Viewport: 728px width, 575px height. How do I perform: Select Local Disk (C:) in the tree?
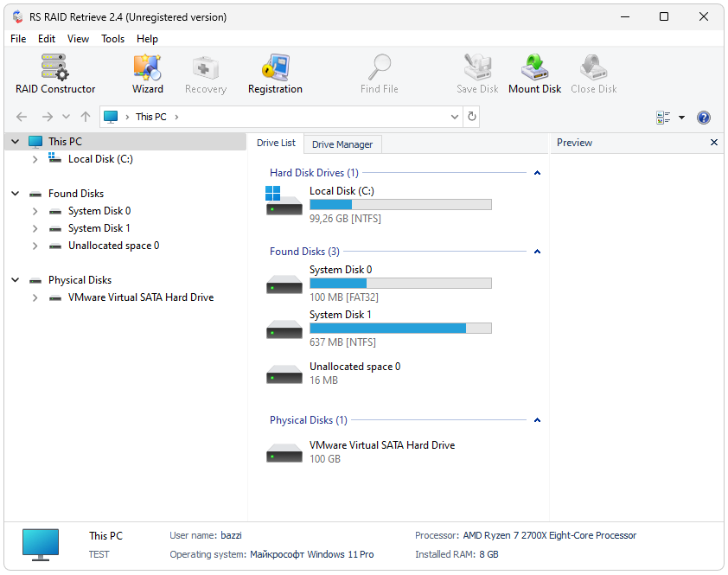click(x=100, y=159)
